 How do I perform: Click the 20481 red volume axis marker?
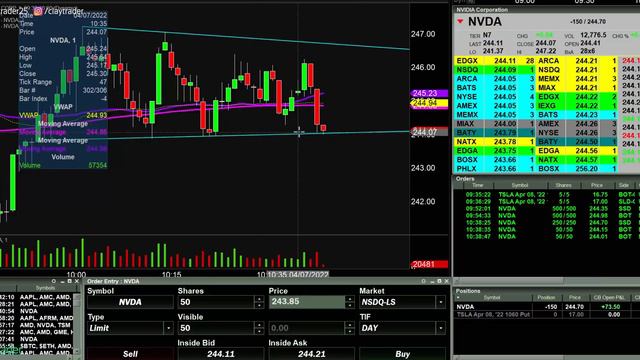[429, 264]
